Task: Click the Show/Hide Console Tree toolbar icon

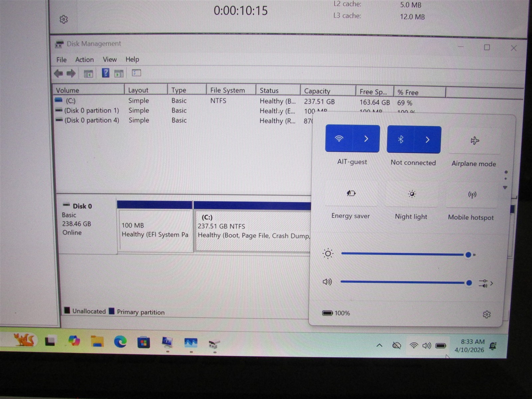Action: (x=88, y=73)
